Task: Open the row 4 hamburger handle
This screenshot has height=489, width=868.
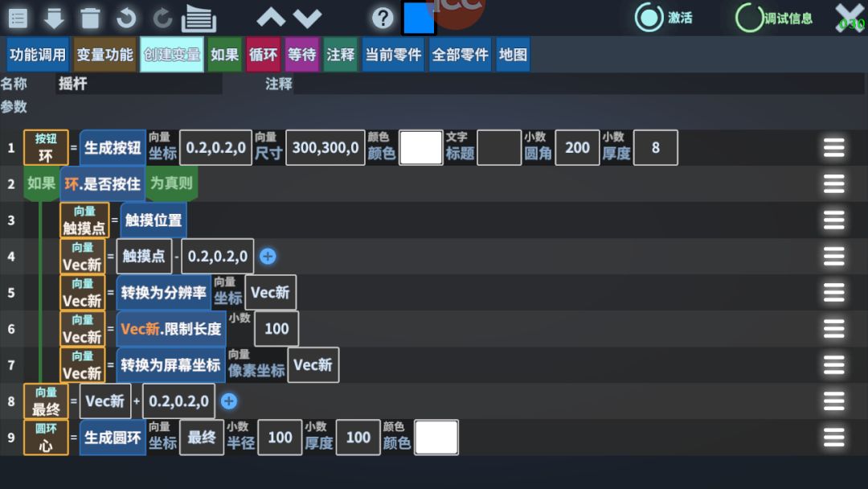Action: tap(833, 257)
